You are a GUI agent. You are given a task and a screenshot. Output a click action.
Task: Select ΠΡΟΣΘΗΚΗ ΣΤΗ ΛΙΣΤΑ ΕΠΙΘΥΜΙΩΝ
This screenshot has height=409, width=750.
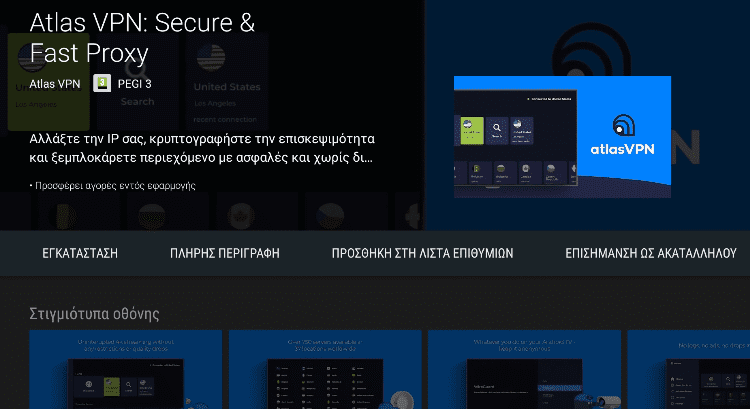[x=422, y=253]
